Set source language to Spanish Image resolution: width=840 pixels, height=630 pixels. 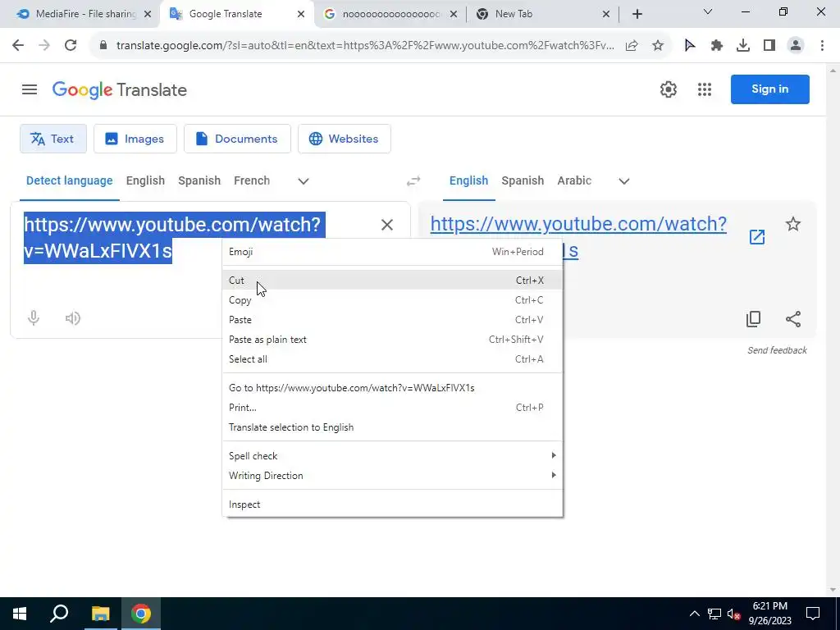pyautogui.click(x=199, y=181)
